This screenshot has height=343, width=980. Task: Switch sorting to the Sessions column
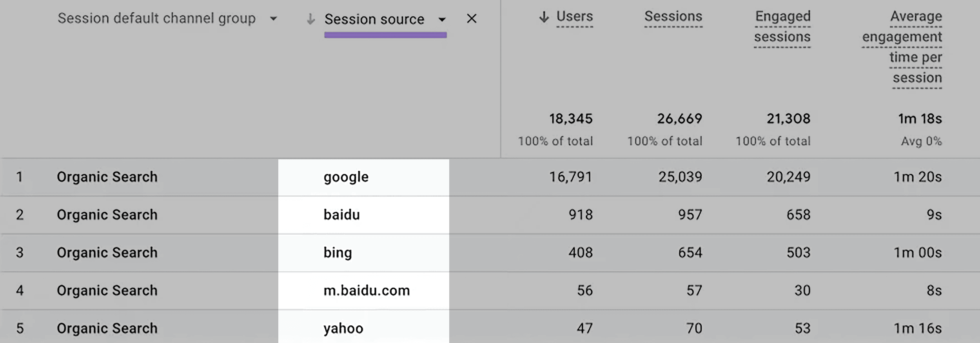click(x=673, y=16)
